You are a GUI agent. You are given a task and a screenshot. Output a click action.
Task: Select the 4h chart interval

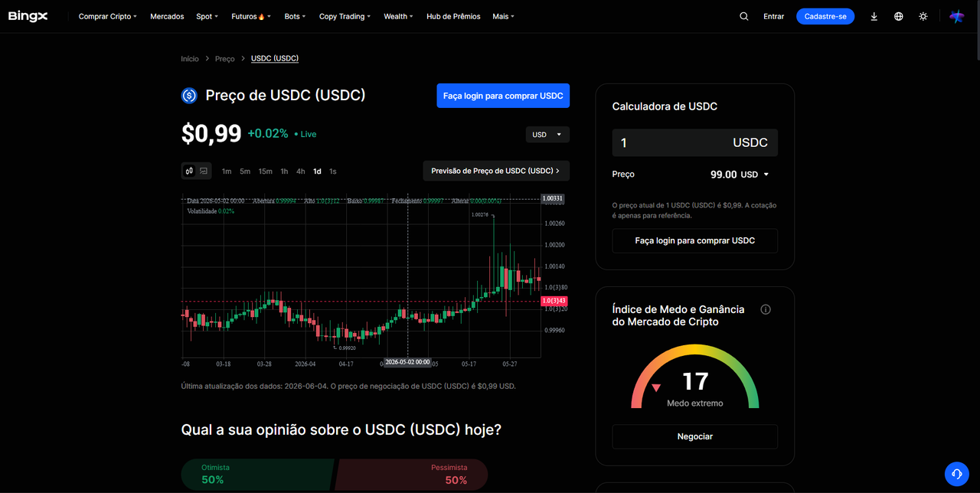click(x=301, y=171)
